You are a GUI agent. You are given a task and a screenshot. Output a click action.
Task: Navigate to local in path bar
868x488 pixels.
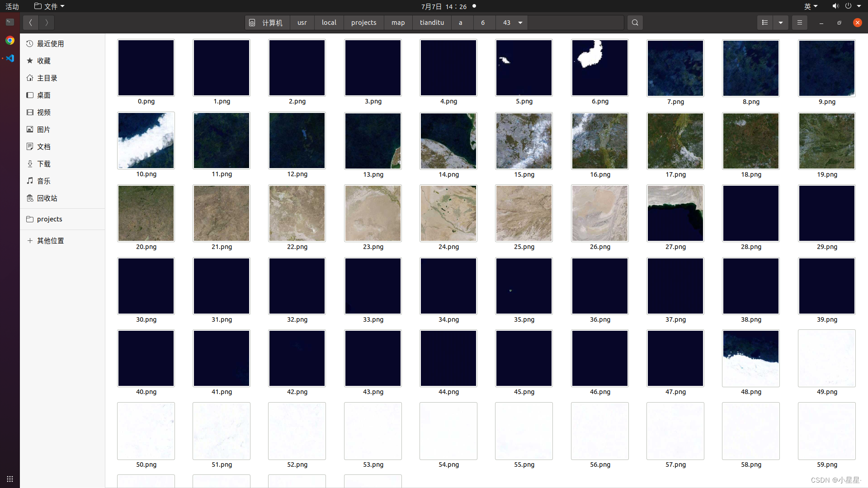coord(329,23)
